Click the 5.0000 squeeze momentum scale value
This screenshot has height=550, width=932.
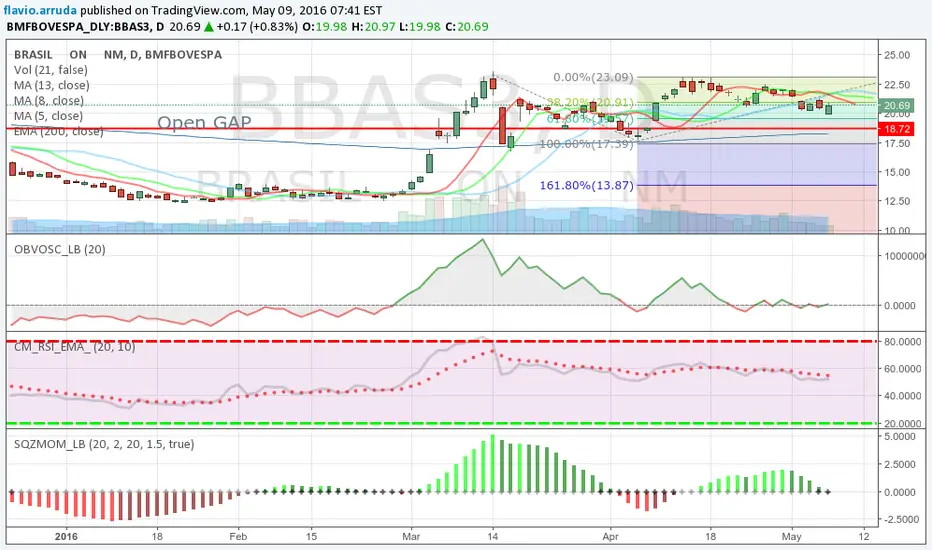tap(899, 436)
